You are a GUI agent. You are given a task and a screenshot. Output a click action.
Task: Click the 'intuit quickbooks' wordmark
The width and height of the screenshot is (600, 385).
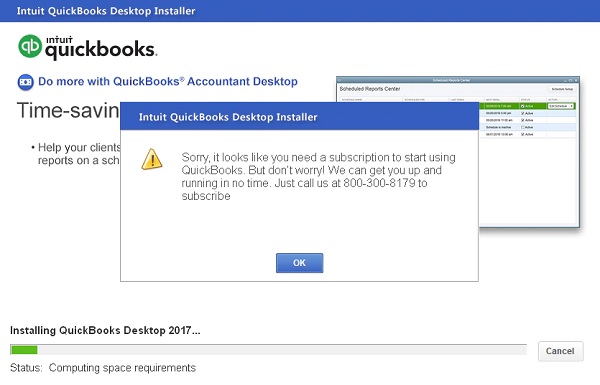(101, 47)
